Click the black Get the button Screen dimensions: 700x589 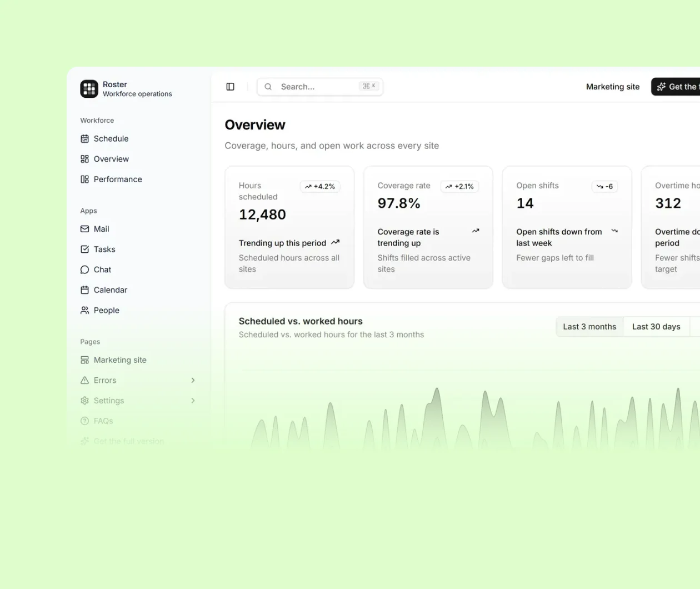click(676, 87)
